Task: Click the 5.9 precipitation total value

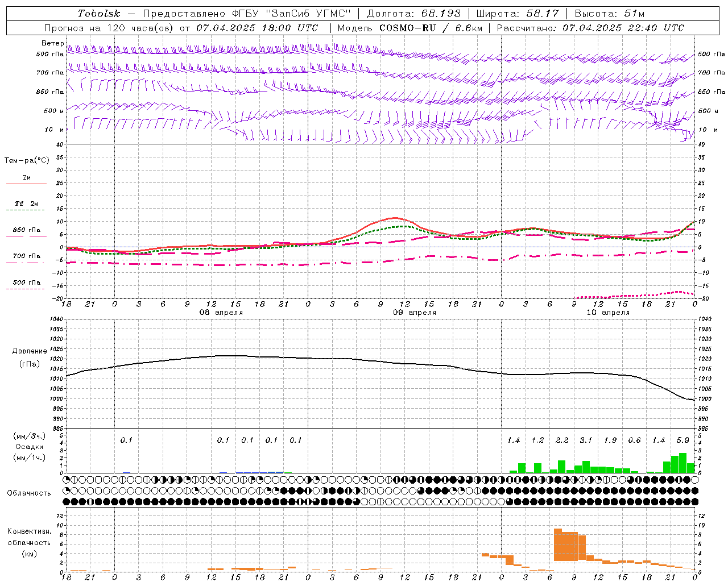Action: pyautogui.click(x=682, y=440)
